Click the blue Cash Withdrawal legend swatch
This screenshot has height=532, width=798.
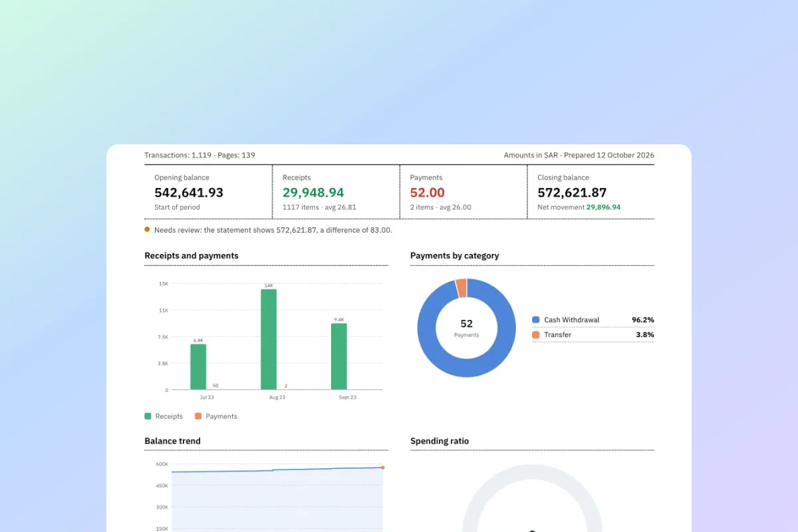pos(536,320)
